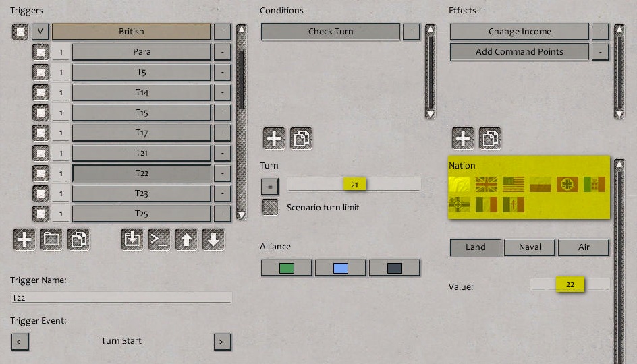Select the German naval ensign flag
Screen dimensions: 637x364
point(460,204)
